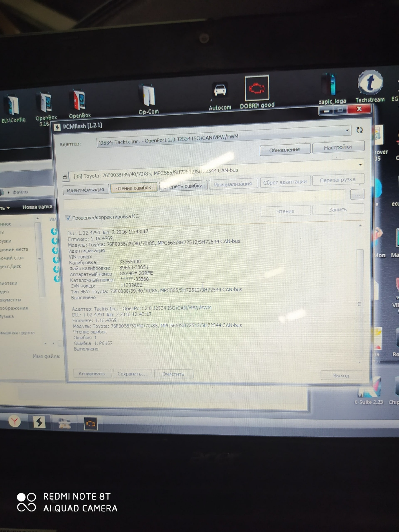
Task: Click the Ошибка 1: P0157 log line
Action: click(93, 343)
